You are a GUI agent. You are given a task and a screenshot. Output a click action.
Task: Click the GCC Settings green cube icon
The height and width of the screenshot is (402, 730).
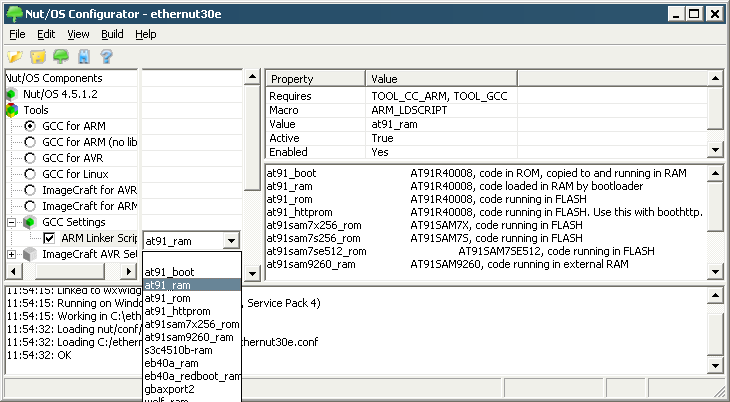pos(30,222)
